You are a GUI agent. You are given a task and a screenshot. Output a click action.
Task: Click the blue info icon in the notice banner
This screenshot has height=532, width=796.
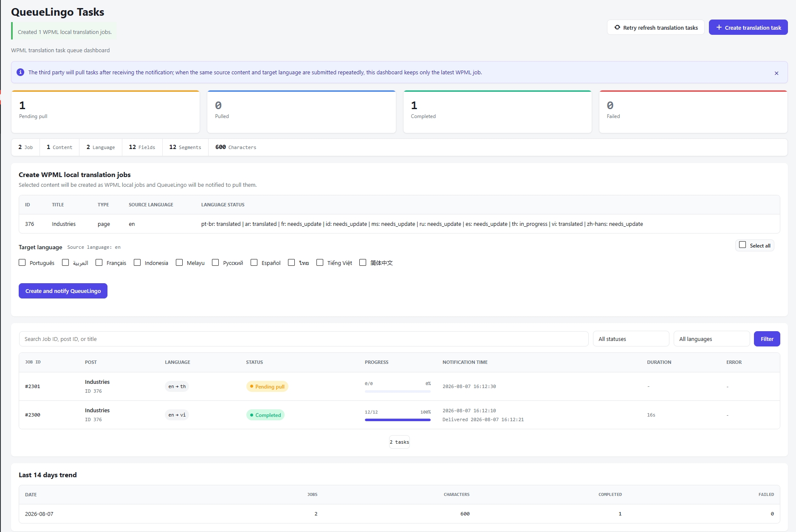tap(20, 72)
